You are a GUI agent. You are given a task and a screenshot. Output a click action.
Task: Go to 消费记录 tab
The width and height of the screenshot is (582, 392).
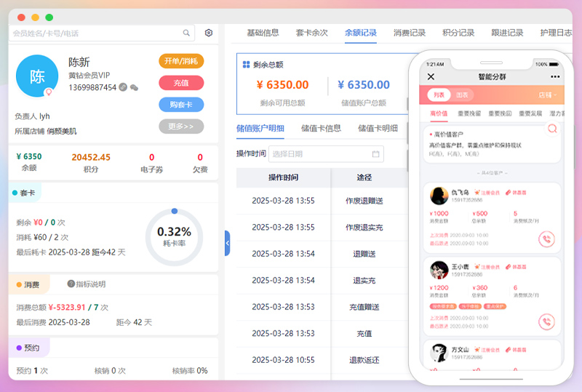click(x=410, y=33)
